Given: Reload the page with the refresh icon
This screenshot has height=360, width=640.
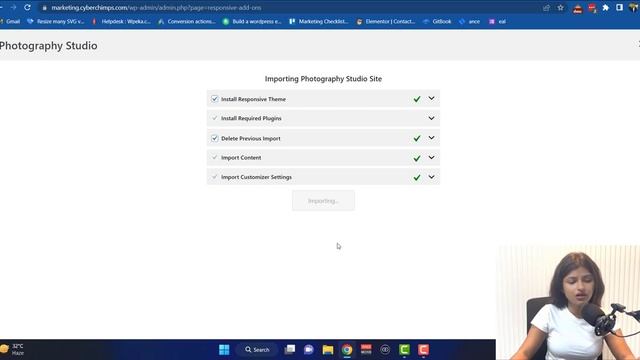Looking at the screenshot, I should pos(27,7).
